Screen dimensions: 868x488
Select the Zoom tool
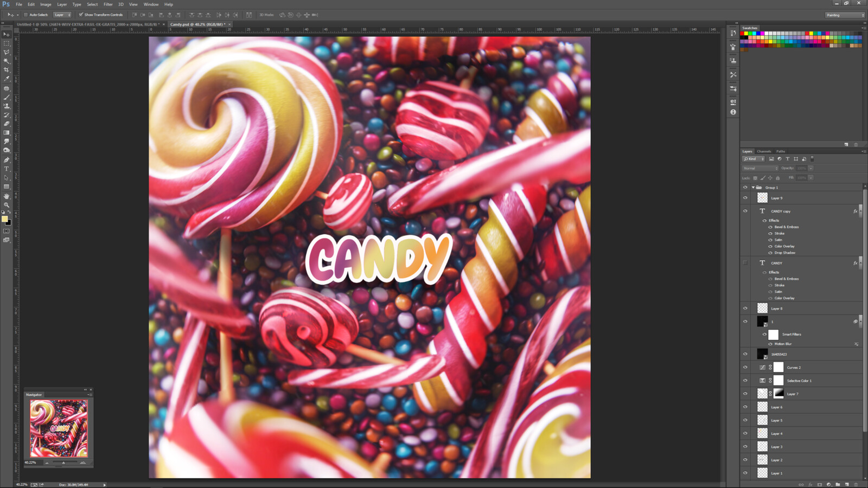(x=7, y=205)
